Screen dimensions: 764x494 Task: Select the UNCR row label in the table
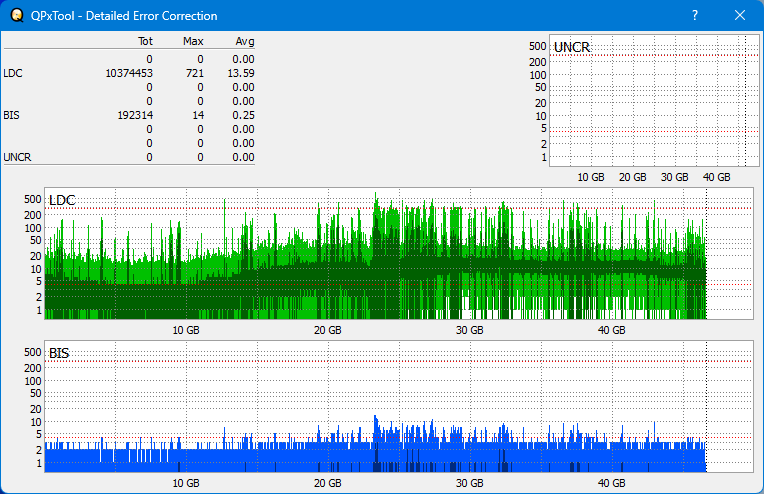click(17, 157)
